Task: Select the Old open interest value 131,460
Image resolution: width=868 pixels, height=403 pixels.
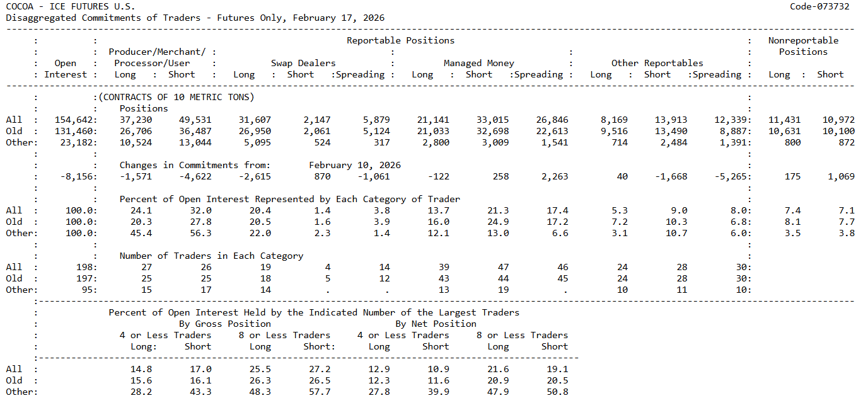Action: coord(76,131)
